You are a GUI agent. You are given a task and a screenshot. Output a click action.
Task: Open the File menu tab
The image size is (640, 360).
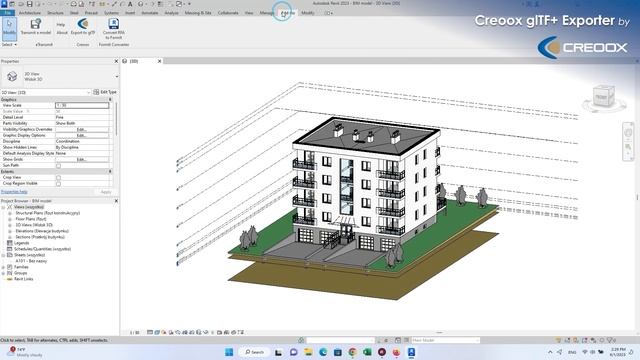(7, 13)
